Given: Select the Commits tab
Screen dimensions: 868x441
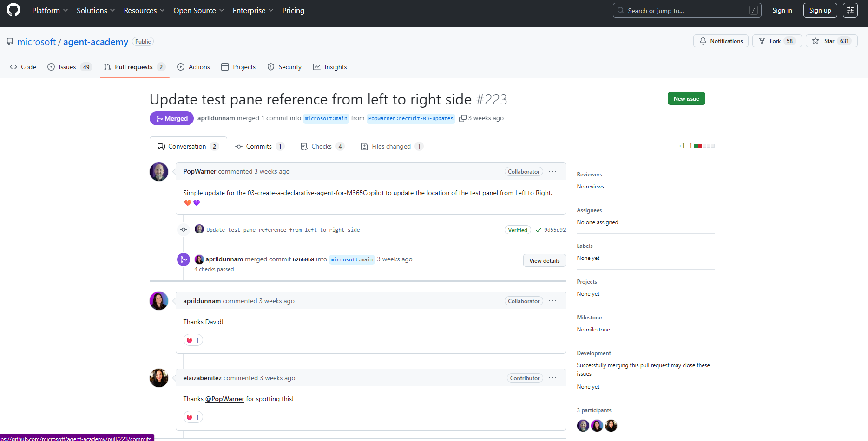Looking at the screenshot, I should [x=259, y=146].
